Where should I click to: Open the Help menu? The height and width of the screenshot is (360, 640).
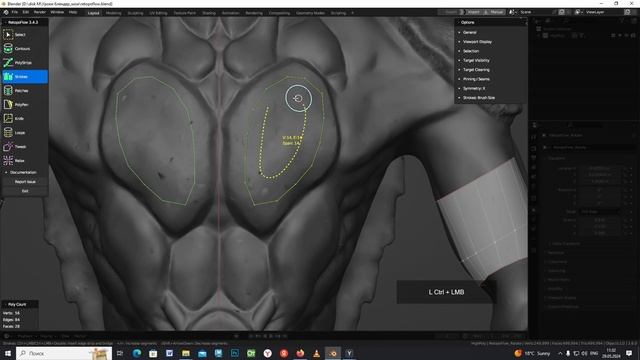tap(73, 12)
